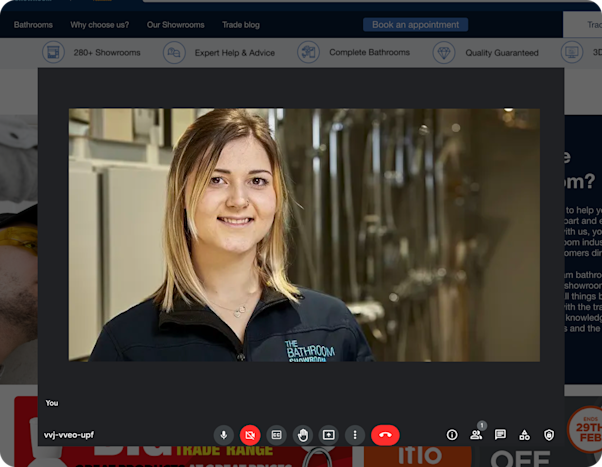Click the Complete Bathrooms icon

[x=308, y=52]
